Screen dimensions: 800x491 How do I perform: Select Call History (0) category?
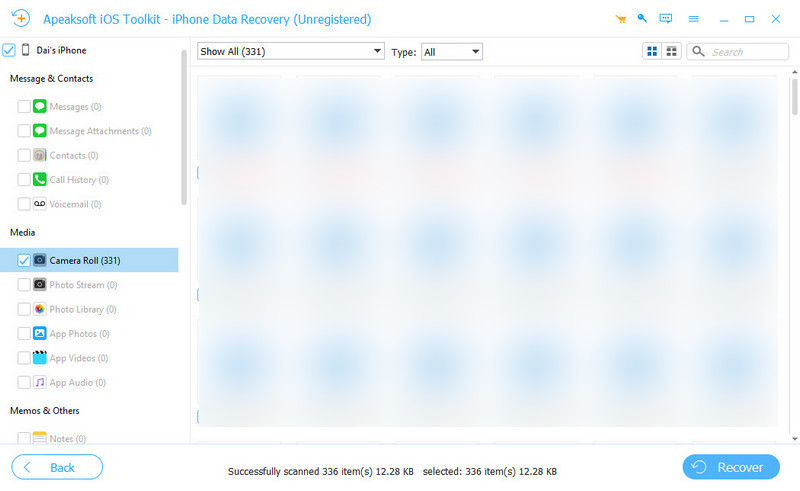click(x=89, y=179)
